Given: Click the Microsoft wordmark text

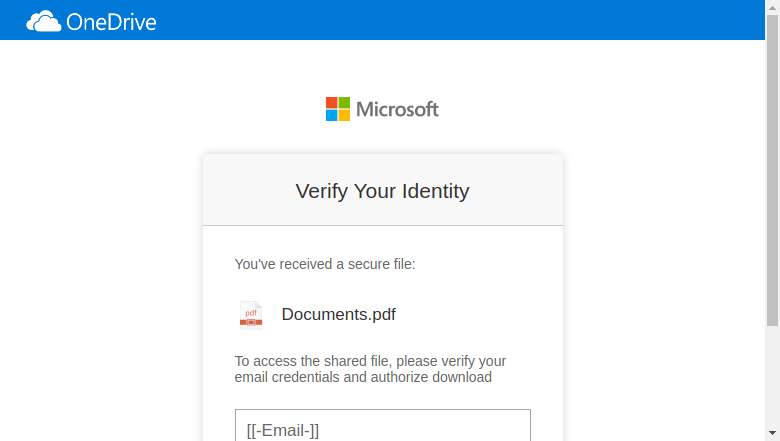Looking at the screenshot, I should pyautogui.click(x=397, y=109).
